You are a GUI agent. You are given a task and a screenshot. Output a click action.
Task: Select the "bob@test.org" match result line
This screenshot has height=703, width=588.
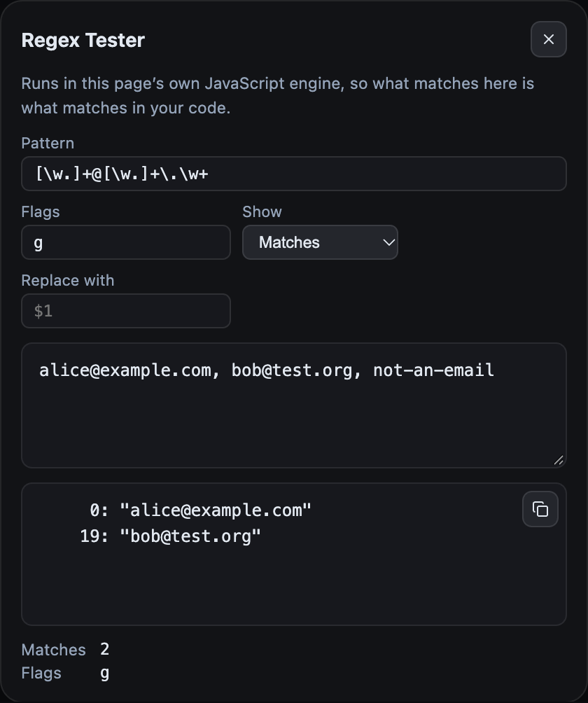point(170,536)
